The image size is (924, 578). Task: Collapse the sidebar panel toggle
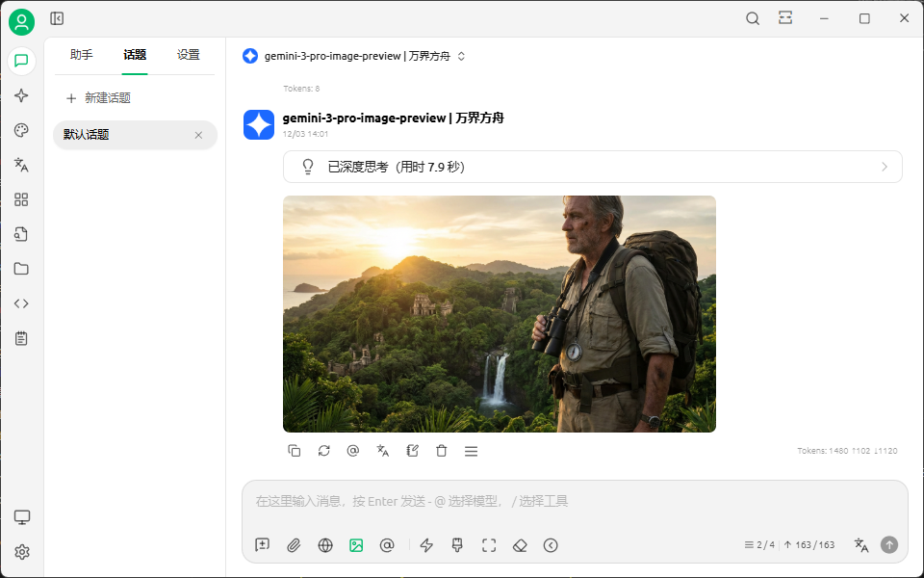coord(57,19)
